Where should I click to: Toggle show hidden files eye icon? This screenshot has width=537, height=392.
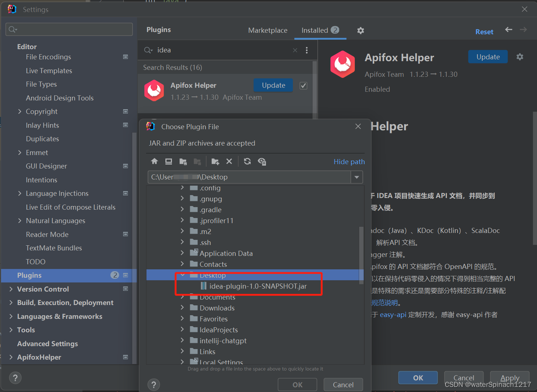point(262,161)
